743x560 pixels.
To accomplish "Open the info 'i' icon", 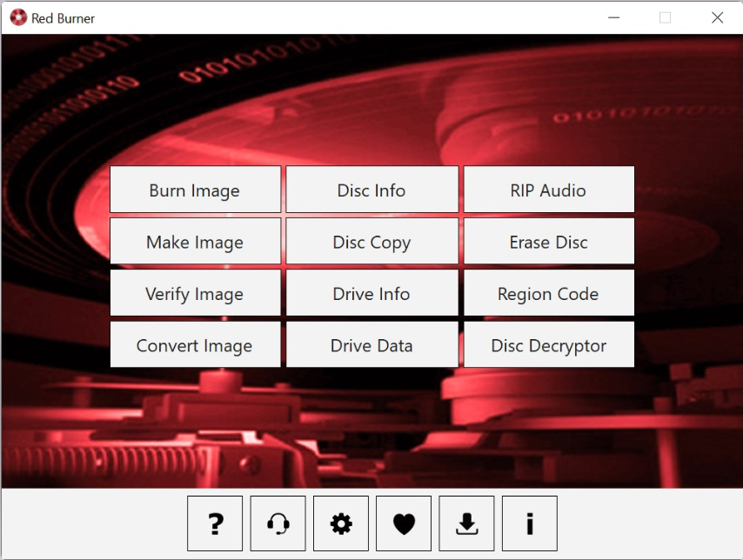I will pos(530,523).
